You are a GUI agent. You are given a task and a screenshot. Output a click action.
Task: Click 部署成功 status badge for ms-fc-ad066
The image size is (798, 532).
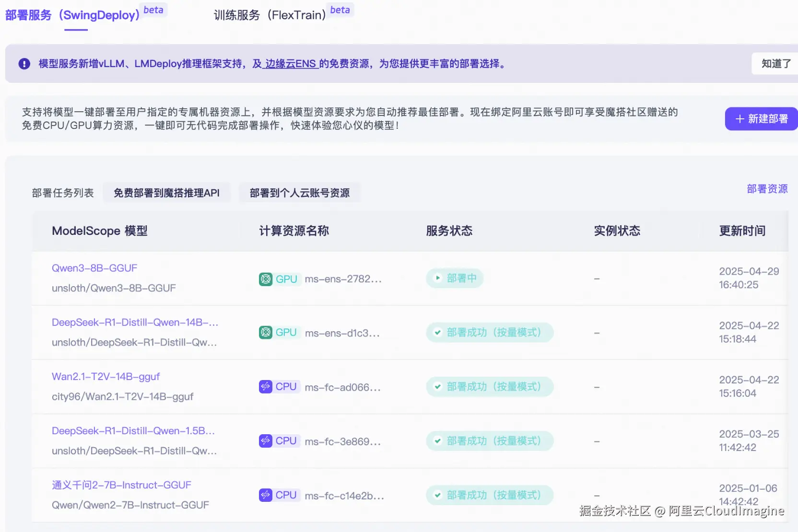(490, 386)
